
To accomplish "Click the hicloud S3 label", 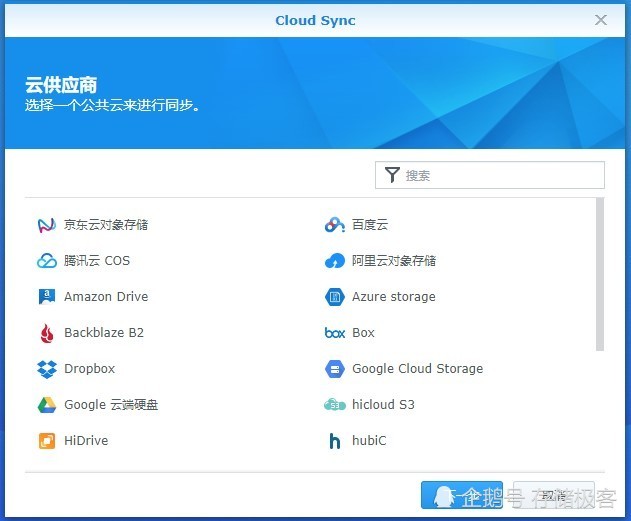I will pos(383,405).
